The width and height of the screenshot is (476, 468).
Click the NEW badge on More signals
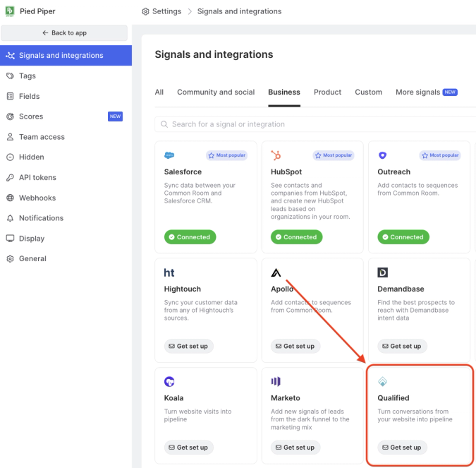click(450, 92)
